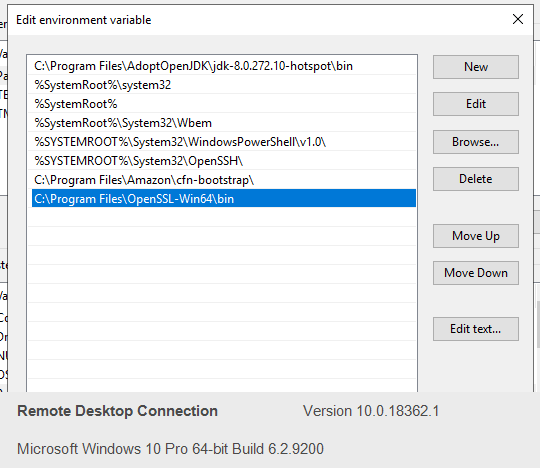Click the scrollbar at the right edge behind dialog
This screenshot has height=468, width=540.
point(538,324)
